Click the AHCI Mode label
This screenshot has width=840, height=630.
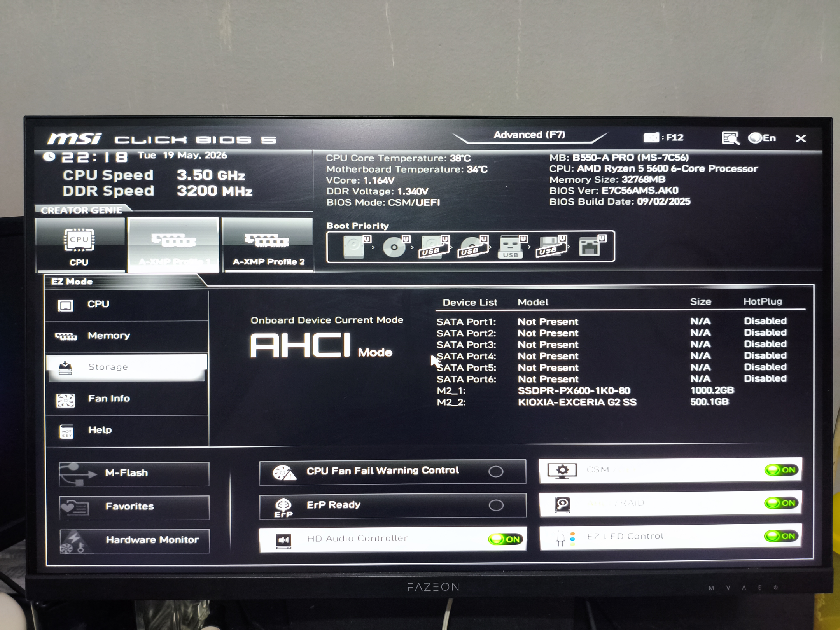[321, 346]
